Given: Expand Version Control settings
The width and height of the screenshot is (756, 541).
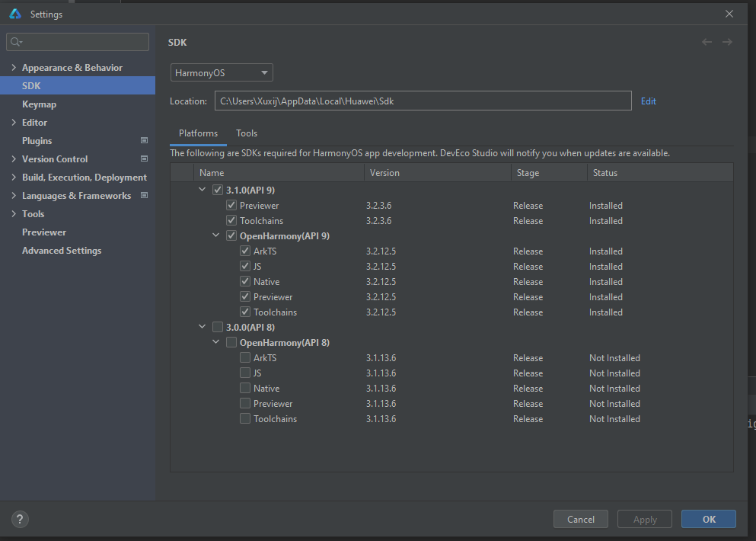Looking at the screenshot, I should [14, 158].
